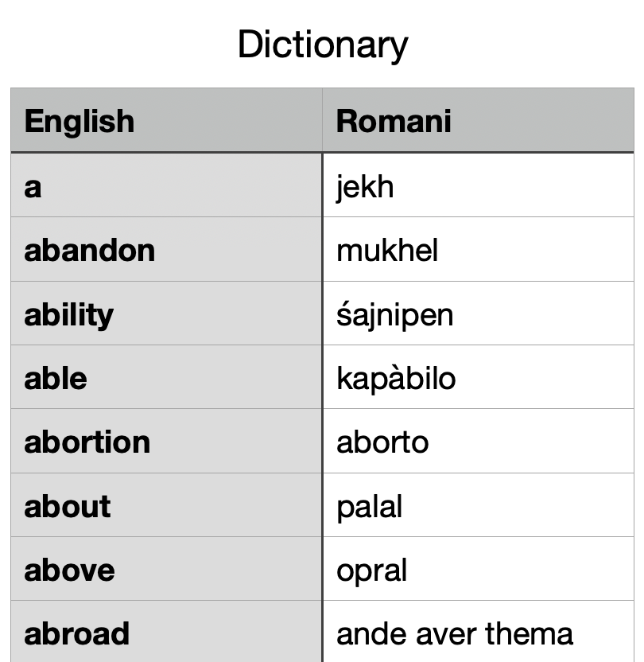644x662 pixels.
Task: Click the "able" English cell
Action: click(x=166, y=377)
